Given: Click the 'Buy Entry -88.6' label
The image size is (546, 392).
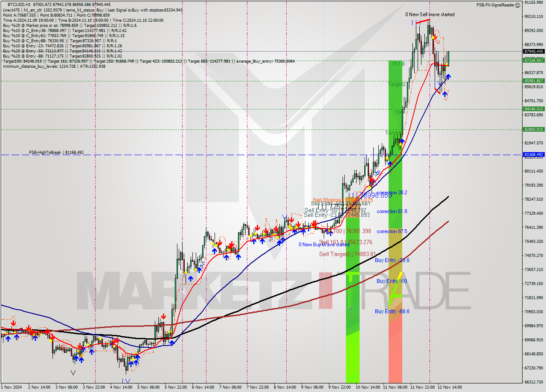Looking at the screenshot, I should [x=392, y=311].
